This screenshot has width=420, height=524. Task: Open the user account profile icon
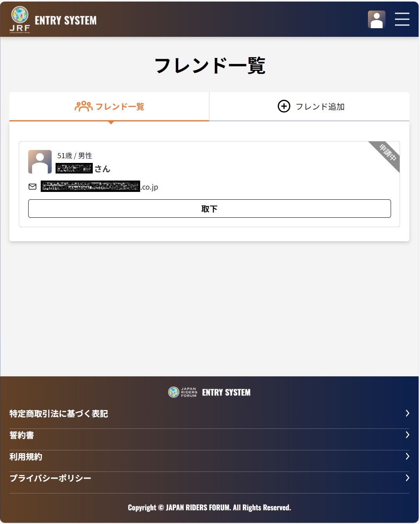click(377, 19)
